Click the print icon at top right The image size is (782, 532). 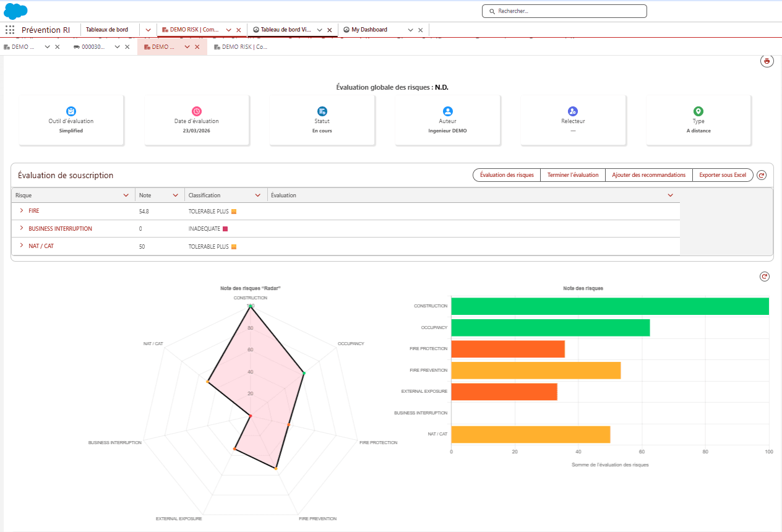tap(767, 61)
